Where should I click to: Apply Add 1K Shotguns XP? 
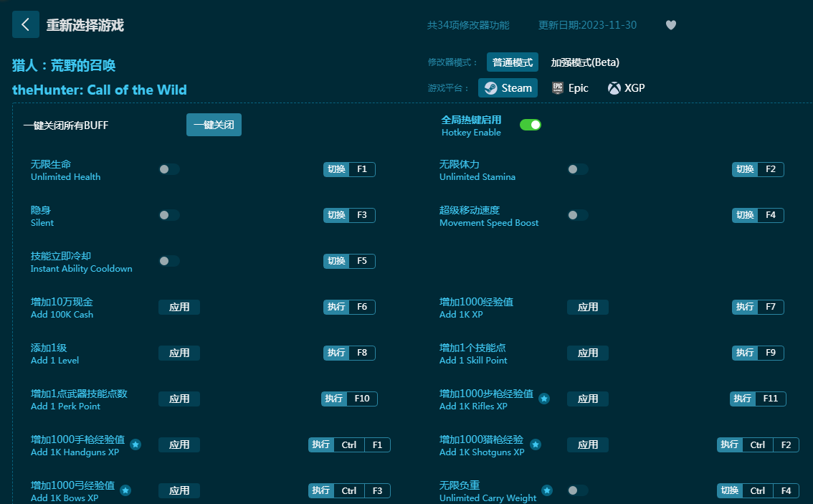588,445
